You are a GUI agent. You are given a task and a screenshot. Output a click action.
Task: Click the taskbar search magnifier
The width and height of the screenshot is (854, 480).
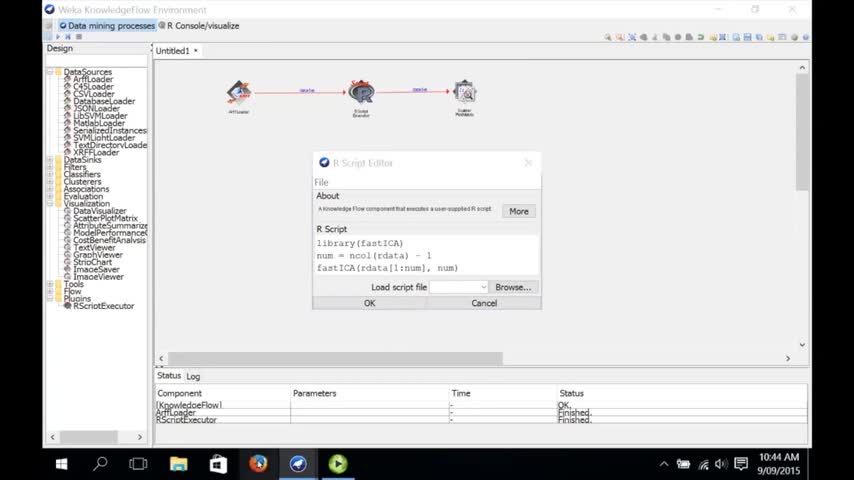coord(100,464)
